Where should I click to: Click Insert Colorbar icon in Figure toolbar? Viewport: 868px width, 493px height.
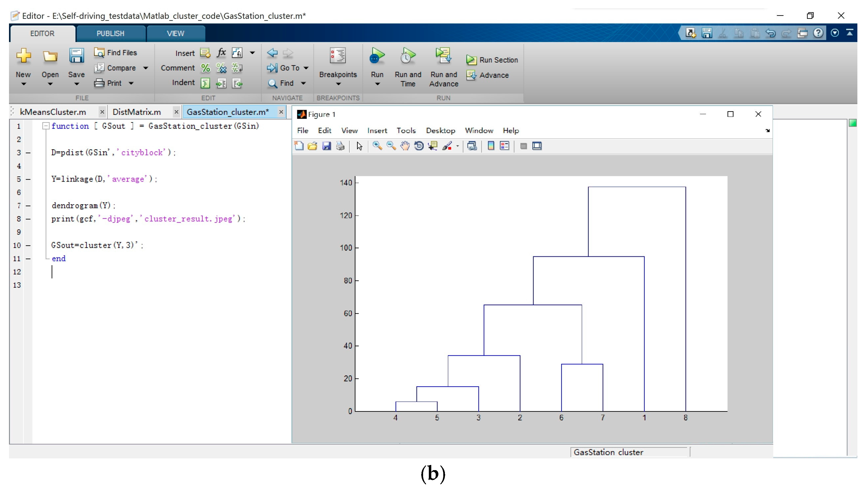tap(491, 146)
